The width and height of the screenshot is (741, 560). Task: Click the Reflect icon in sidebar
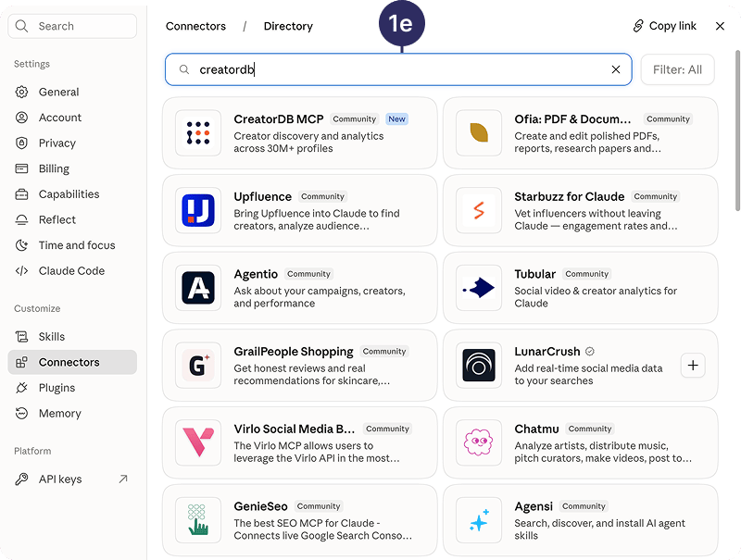tap(21, 219)
